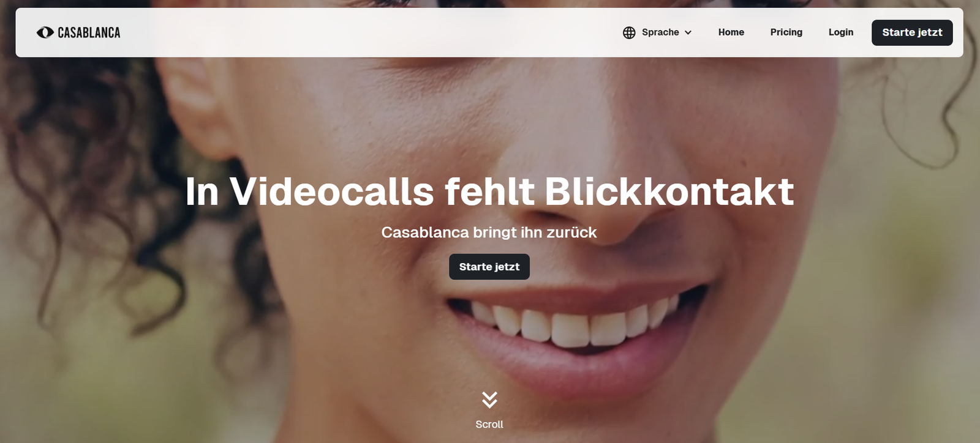Click the word In starting the headline
980x443 pixels.
click(202, 192)
